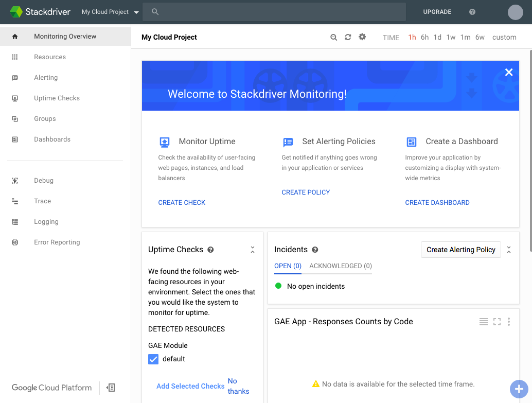Open the user avatar menu

pyautogui.click(x=515, y=12)
